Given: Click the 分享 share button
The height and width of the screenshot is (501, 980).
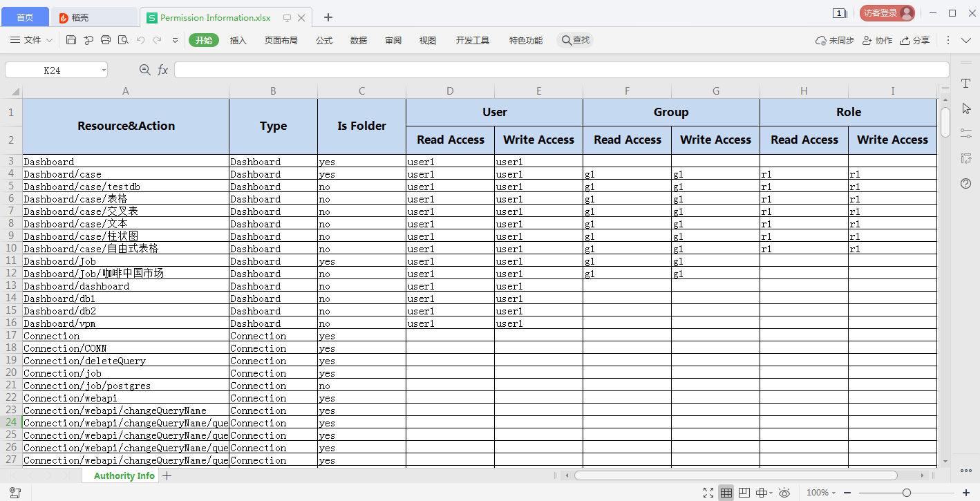Looking at the screenshot, I should 914,40.
